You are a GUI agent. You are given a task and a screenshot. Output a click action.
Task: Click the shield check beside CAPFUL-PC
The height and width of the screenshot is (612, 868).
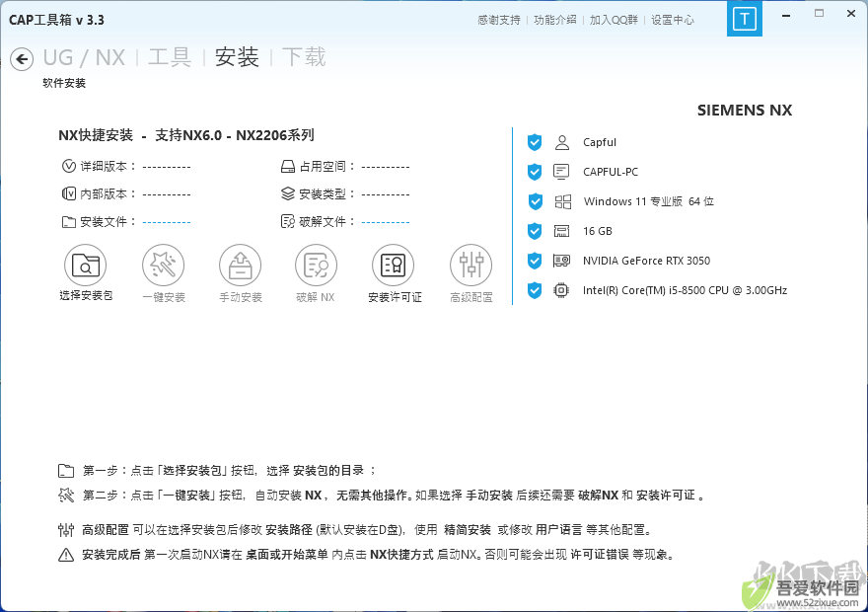click(x=535, y=172)
